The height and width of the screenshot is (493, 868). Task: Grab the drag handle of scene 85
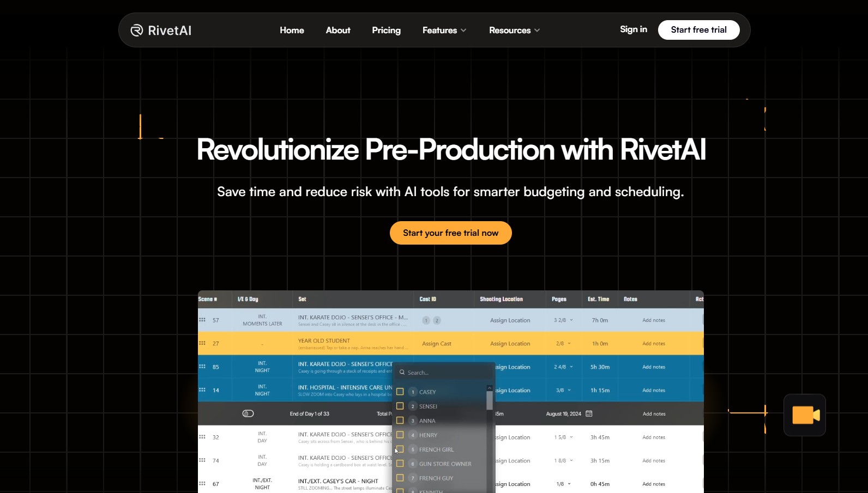click(x=202, y=367)
